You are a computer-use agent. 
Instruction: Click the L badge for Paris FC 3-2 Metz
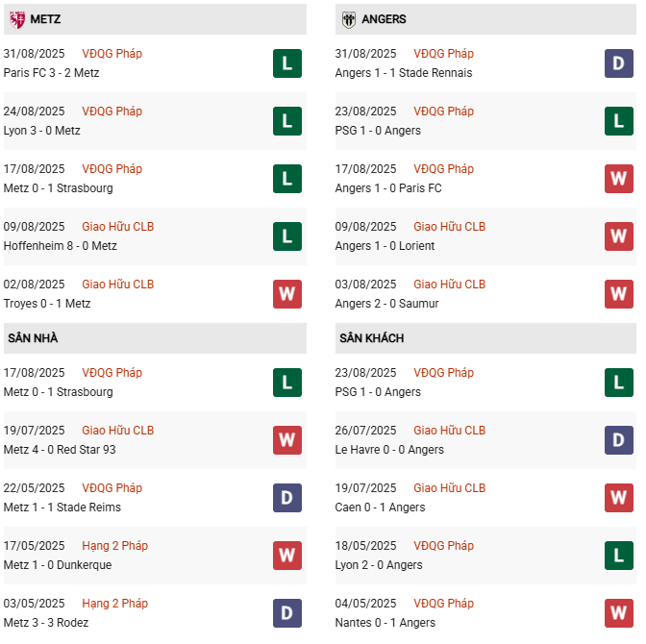(286, 63)
